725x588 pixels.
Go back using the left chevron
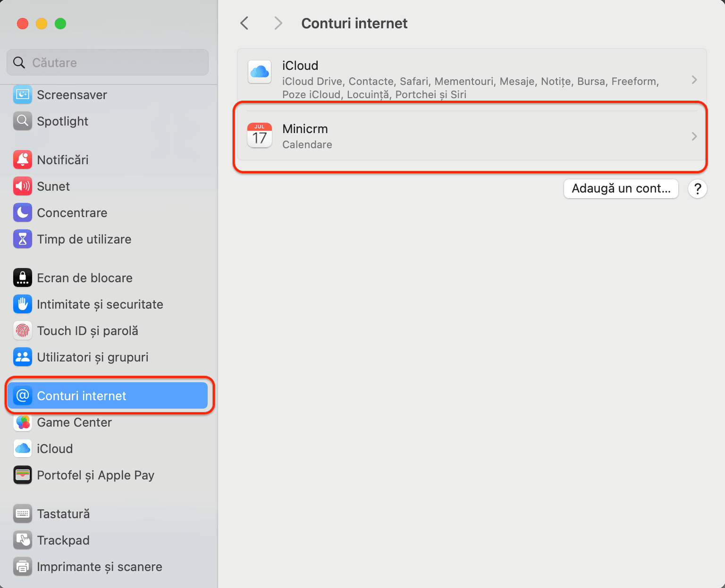(x=244, y=23)
